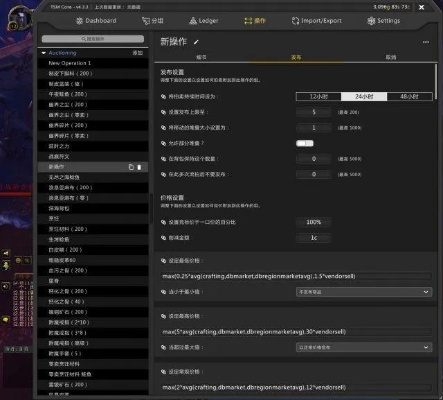The image size is (443, 400).
Task: Open the Ledger tab
Action: click(204, 21)
